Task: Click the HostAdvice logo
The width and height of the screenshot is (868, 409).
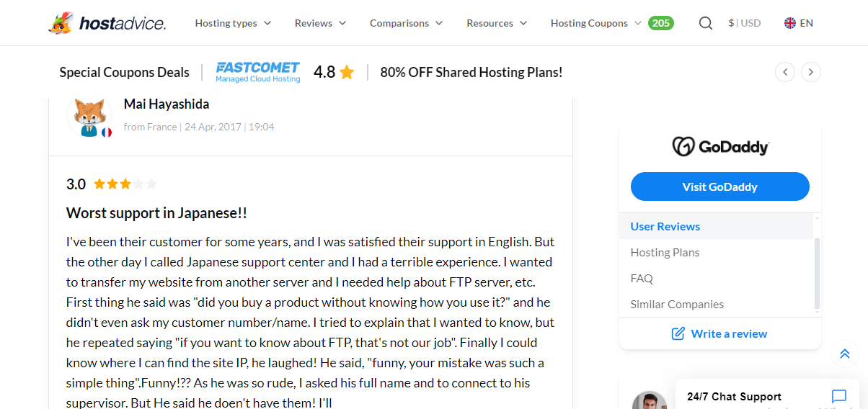Action: (x=107, y=23)
